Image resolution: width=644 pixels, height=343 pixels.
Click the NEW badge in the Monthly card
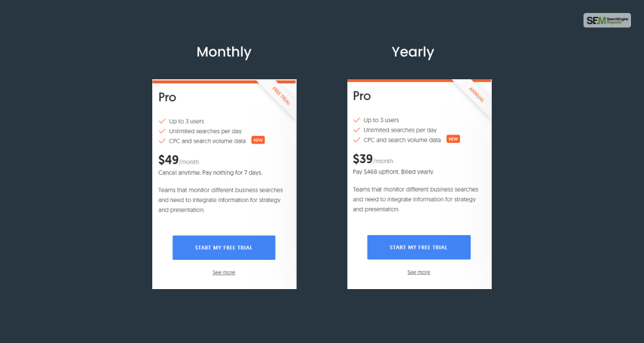coord(258,140)
